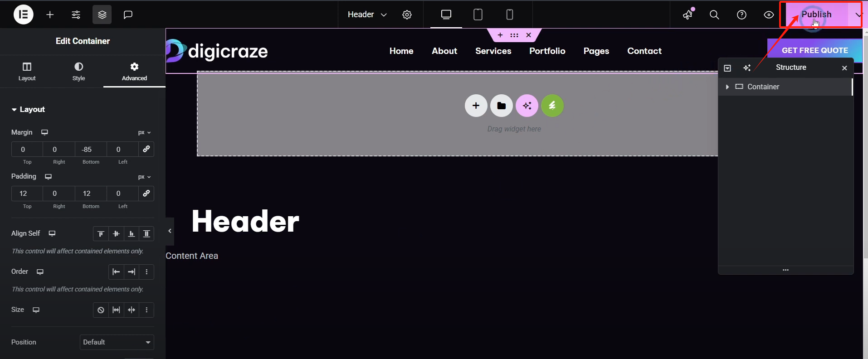Delete container with handle X icon
Image resolution: width=868 pixels, height=359 pixels.
(x=528, y=35)
